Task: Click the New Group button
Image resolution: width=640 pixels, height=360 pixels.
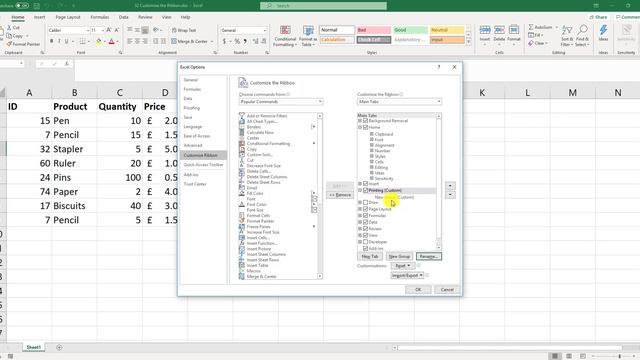Action: click(399, 256)
